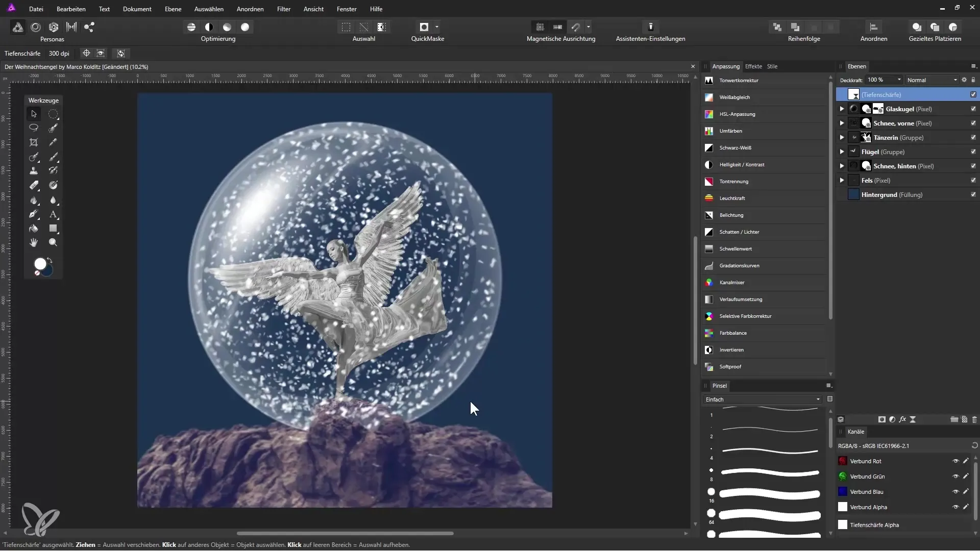Select the Hand view tool
This screenshot has height=551, width=980.
click(x=34, y=242)
